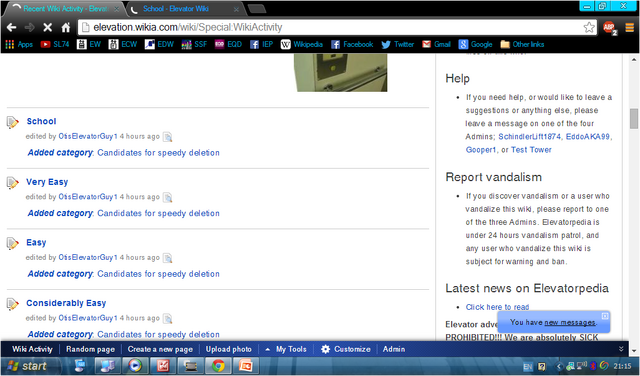Bookmark this page with the star icon
The width and height of the screenshot is (640, 376).
pos(589,27)
